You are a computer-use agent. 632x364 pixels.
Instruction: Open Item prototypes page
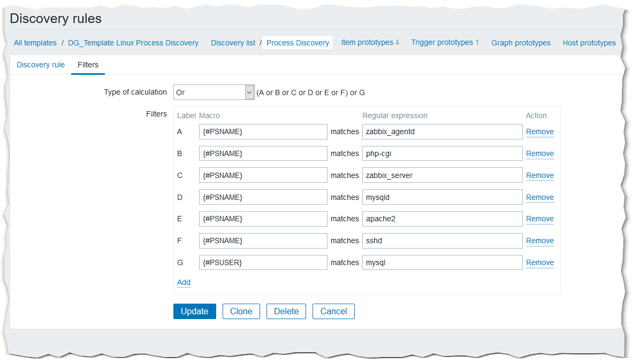tap(367, 42)
